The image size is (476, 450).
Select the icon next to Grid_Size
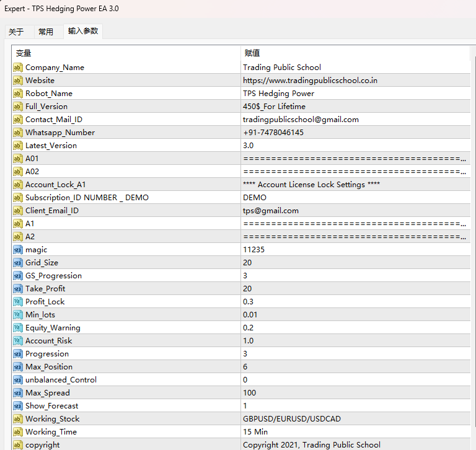(18, 263)
